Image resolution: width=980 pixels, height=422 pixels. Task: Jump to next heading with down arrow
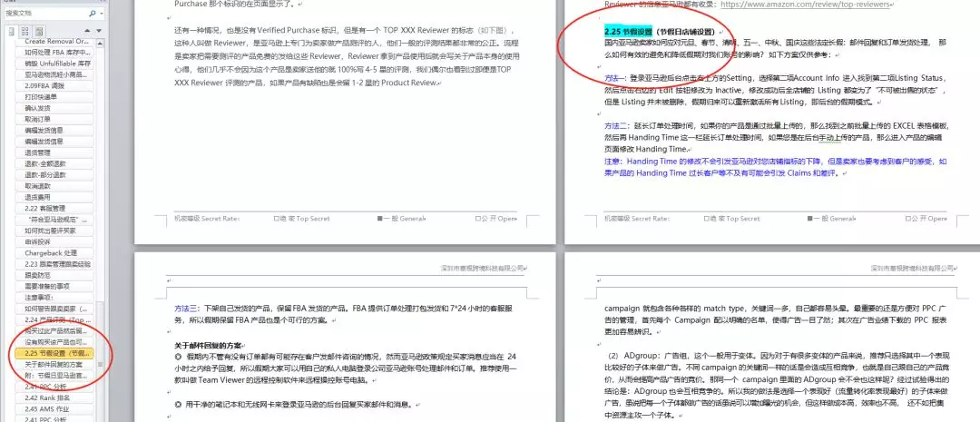[x=98, y=31]
